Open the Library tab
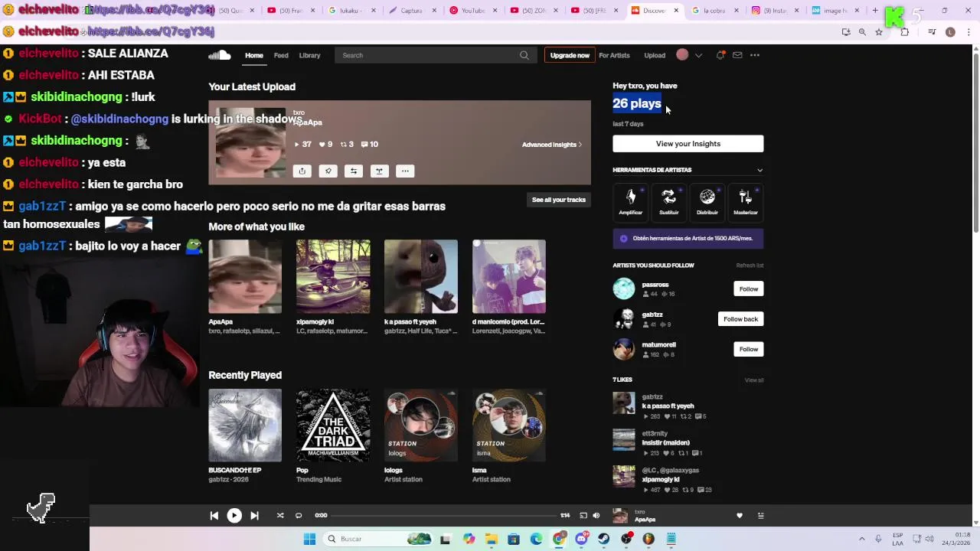 tap(309, 55)
